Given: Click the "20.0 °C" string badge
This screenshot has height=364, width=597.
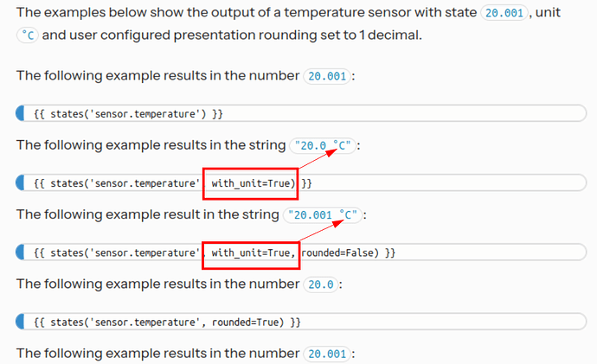Looking at the screenshot, I should tap(323, 145).
